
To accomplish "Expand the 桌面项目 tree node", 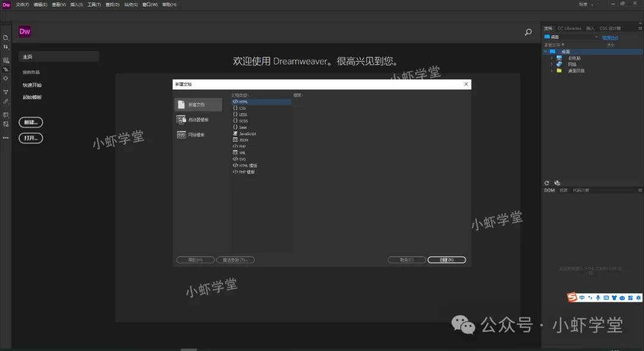I will coord(552,70).
